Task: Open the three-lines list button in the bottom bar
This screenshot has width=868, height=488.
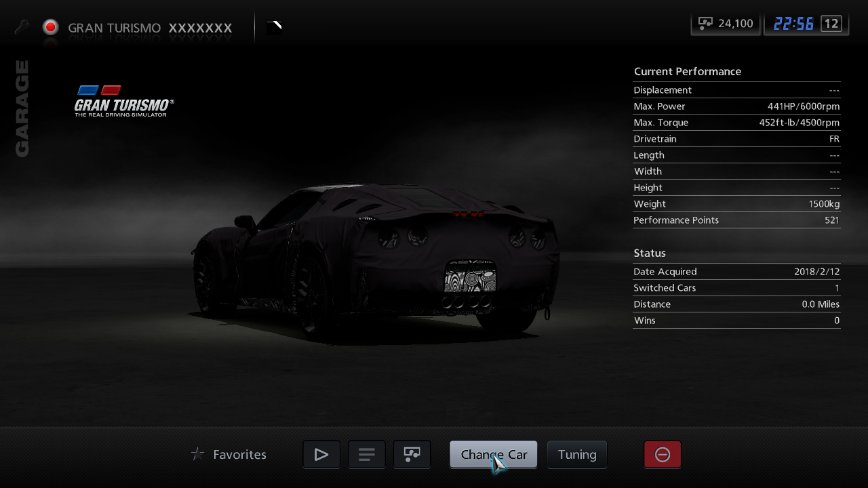Action: click(367, 454)
